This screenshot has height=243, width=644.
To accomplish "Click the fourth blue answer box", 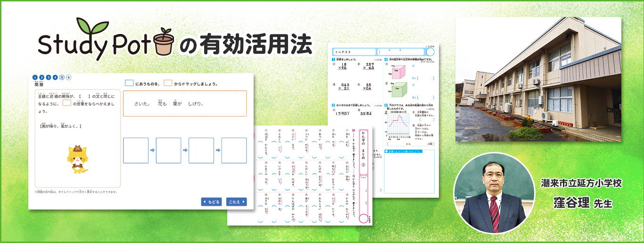I will (234, 151).
